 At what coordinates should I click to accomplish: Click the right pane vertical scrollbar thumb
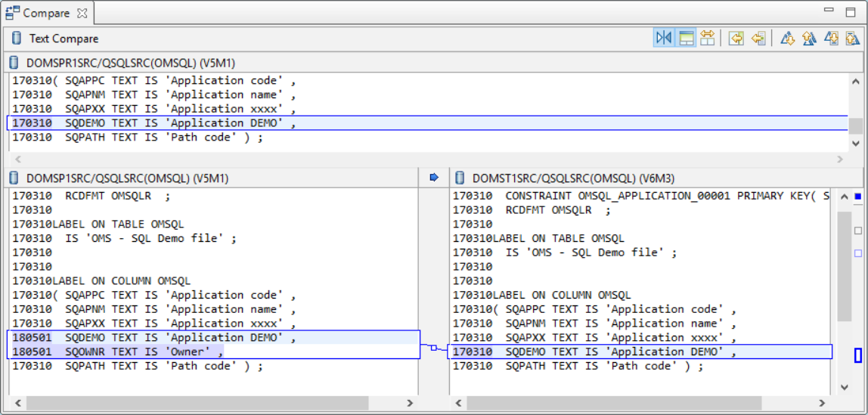pyautogui.click(x=845, y=265)
